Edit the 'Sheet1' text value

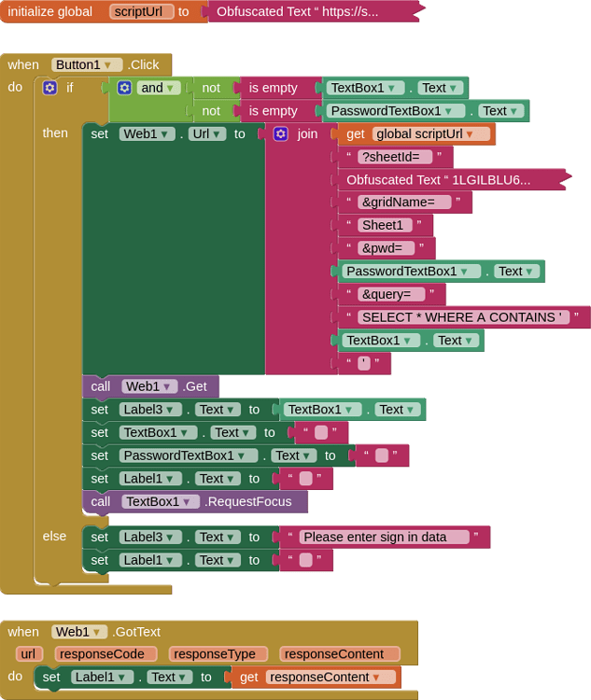384,225
